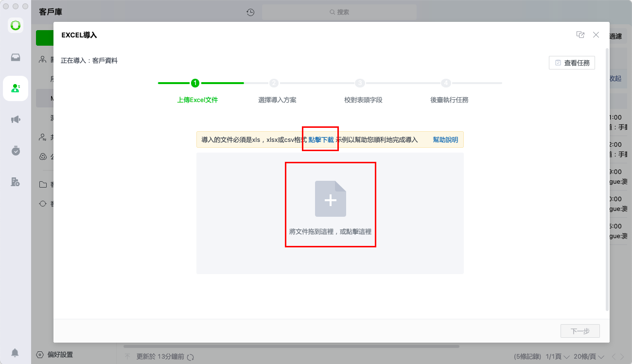Viewport: 632px width, 364px height.
Task: Click the 下一步 next button
Action: (580, 331)
